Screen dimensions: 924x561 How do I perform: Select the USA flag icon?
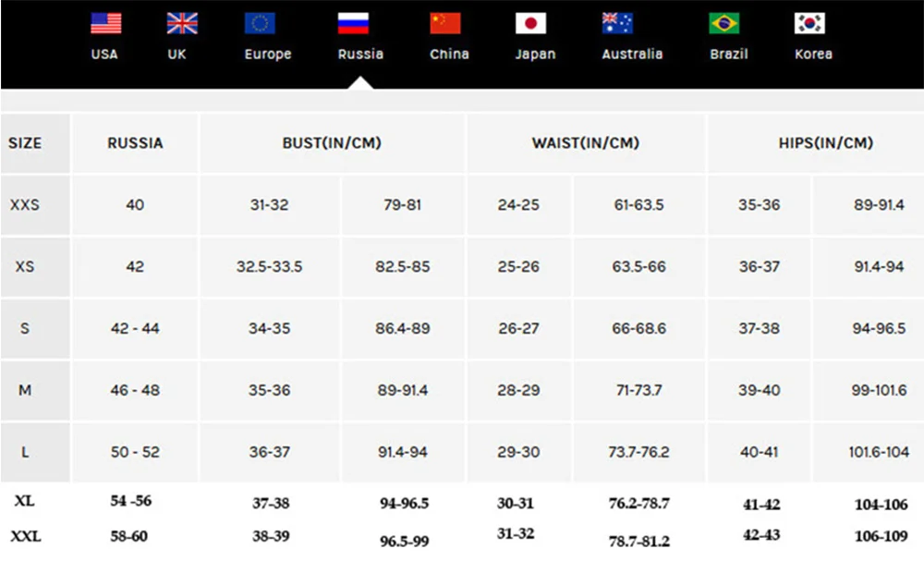(106, 24)
